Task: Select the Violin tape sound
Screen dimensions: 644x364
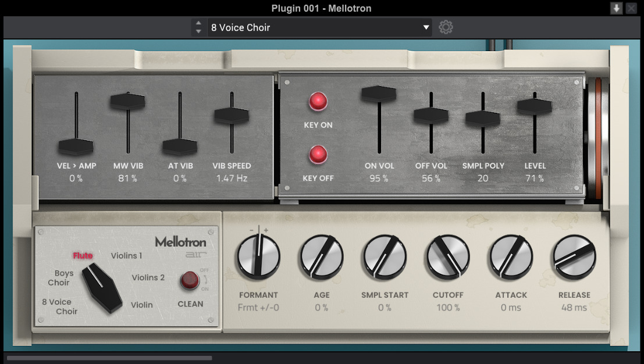Action: pos(142,305)
